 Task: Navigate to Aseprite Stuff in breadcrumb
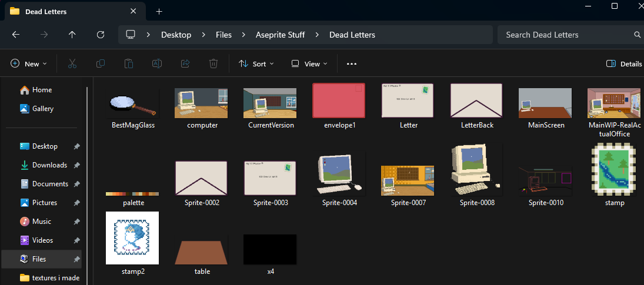tap(280, 35)
